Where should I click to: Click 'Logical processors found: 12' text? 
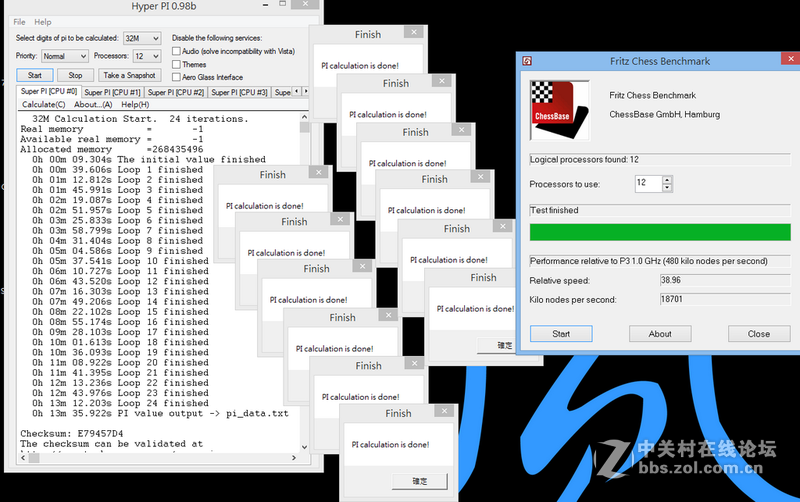584,159
